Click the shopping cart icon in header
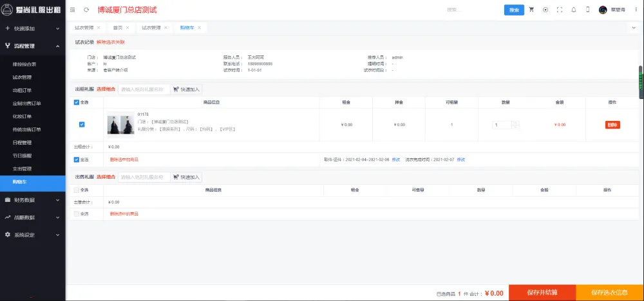This screenshot has height=301, width=644. 531,10
